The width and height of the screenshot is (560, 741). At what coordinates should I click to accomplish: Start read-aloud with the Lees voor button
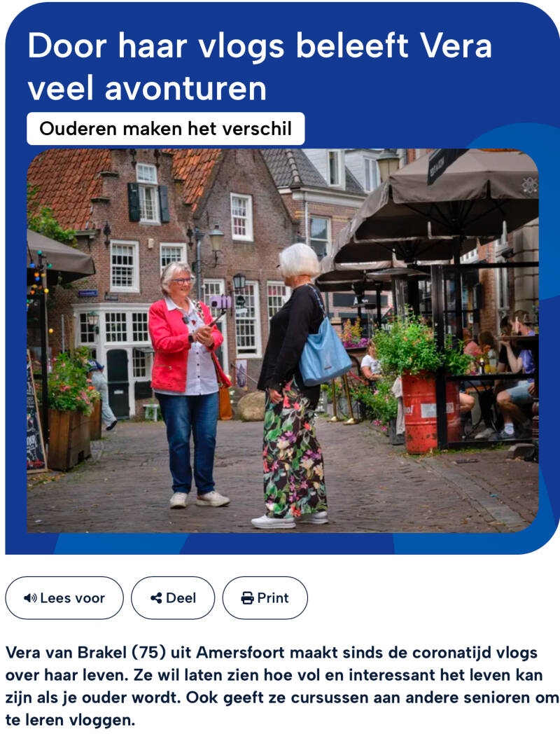[x=64, y=598]
